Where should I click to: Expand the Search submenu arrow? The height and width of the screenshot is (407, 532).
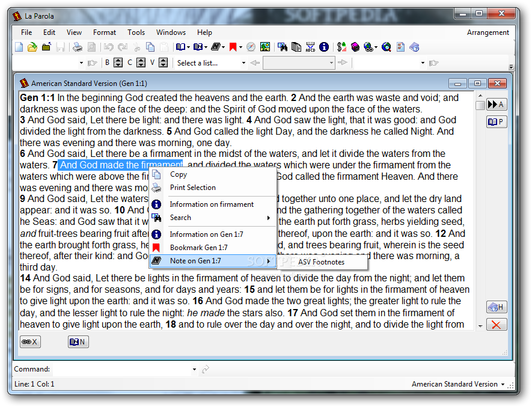click(268, 218)
